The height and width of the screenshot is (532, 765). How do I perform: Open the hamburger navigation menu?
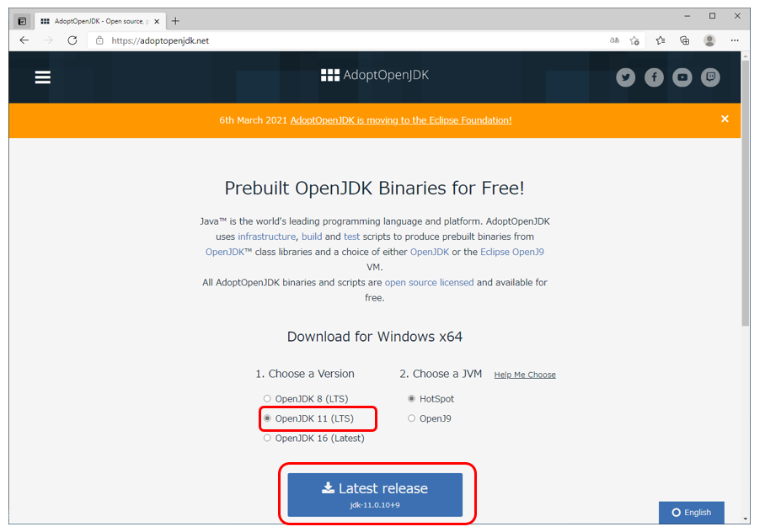[42, 77]
